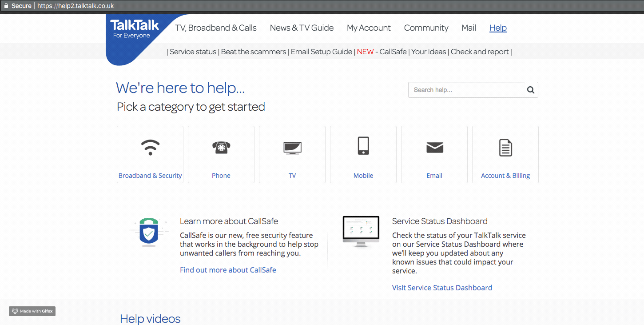The height and width of the screenshot is (325, 644).
Task: Open Beat the scammers link
Action: point(254,52)
